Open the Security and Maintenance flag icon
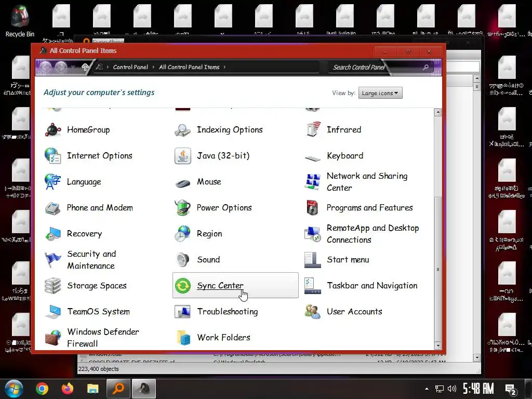The image size is (532, 399). [x=53, y=260]
